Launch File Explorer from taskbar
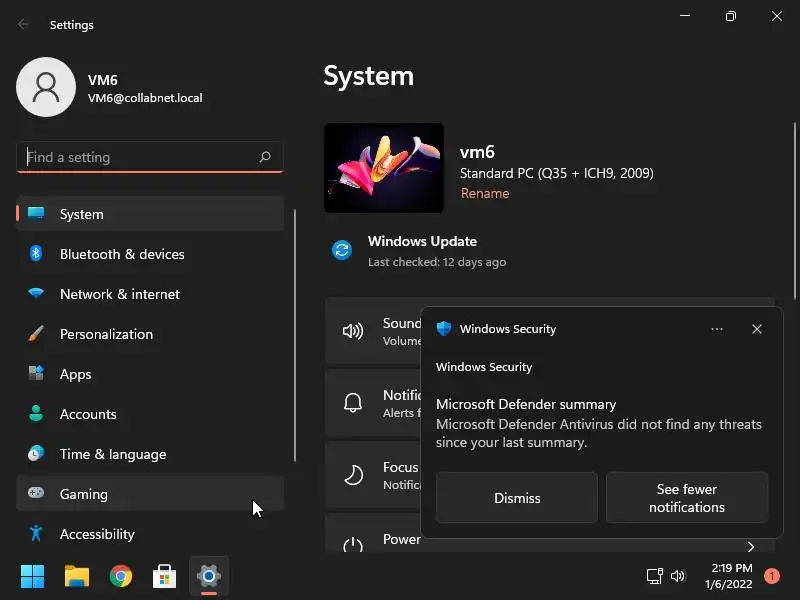This screenshot has height=600, width=800. (x=77, y=577)
